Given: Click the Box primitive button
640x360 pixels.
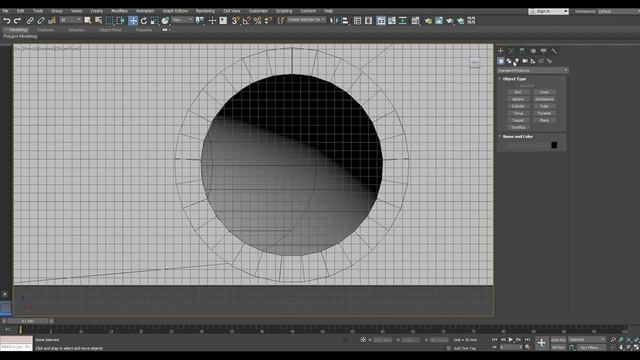Looking at the screenshot, I should click(518, 92).
